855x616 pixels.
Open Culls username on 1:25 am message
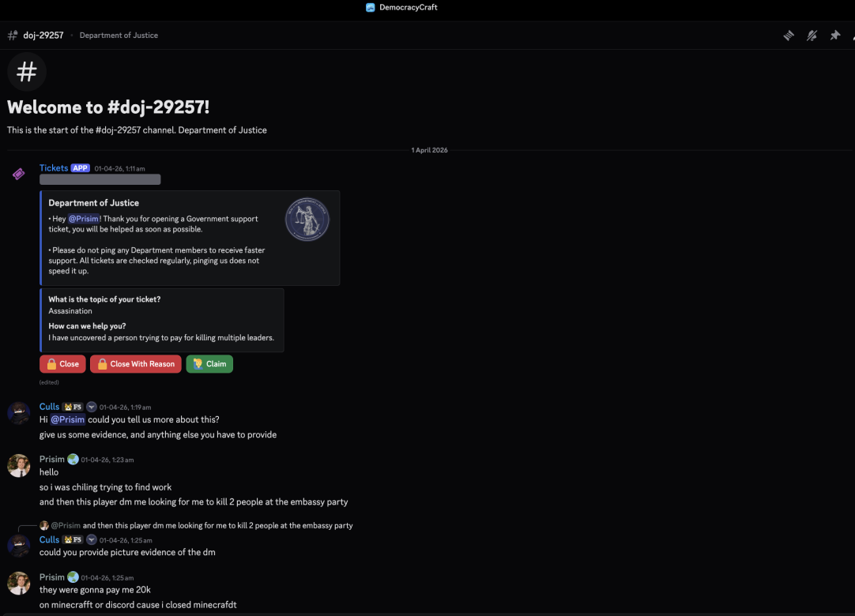point(49,539)
